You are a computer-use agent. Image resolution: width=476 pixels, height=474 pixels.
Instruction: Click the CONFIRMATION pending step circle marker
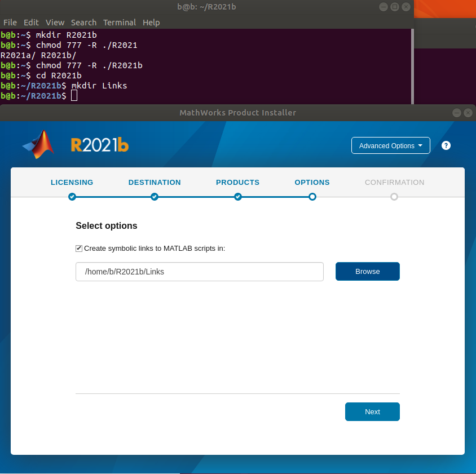(394, 197)
